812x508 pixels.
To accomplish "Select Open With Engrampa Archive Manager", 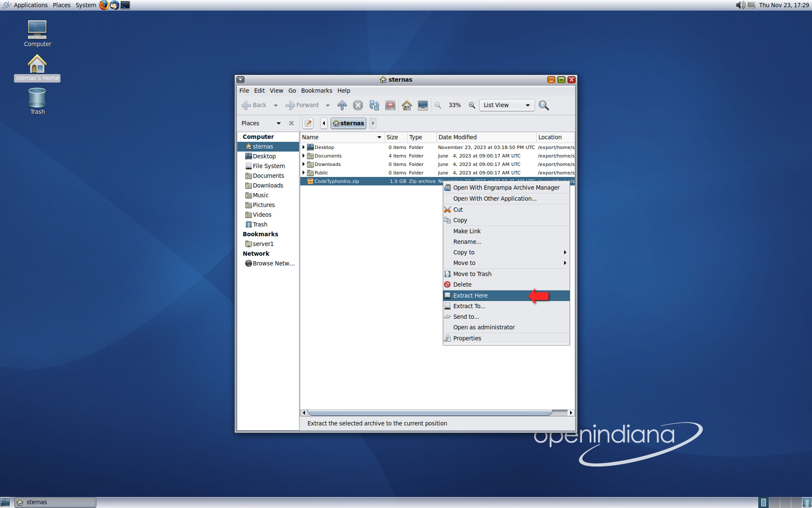I will 506,188.
